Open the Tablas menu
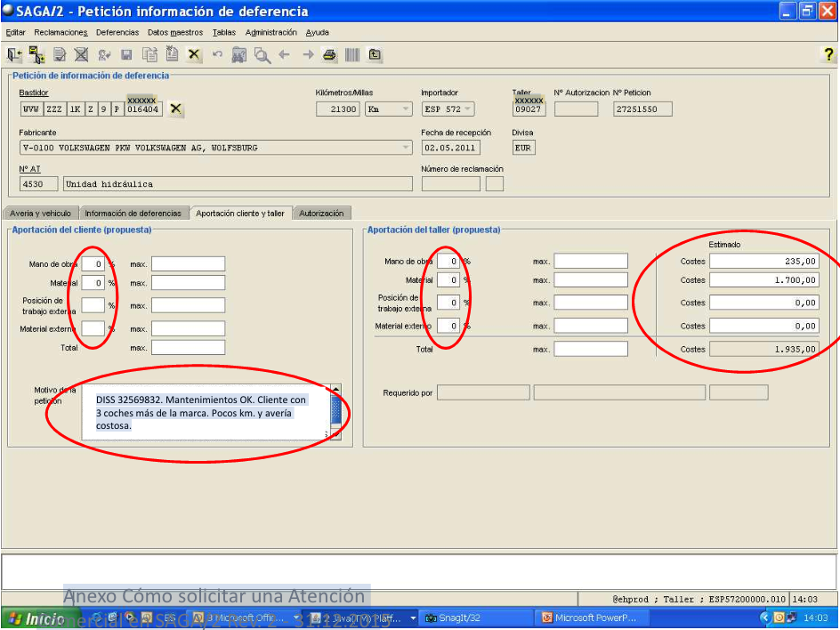Image resolution: width=840 pixels, height=630 pixels. [224, 33]
